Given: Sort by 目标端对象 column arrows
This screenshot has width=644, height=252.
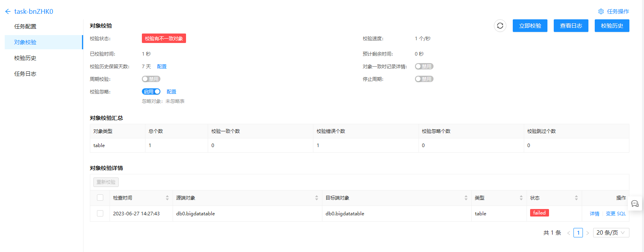Looking at the screenshot, I should point(466,198).
